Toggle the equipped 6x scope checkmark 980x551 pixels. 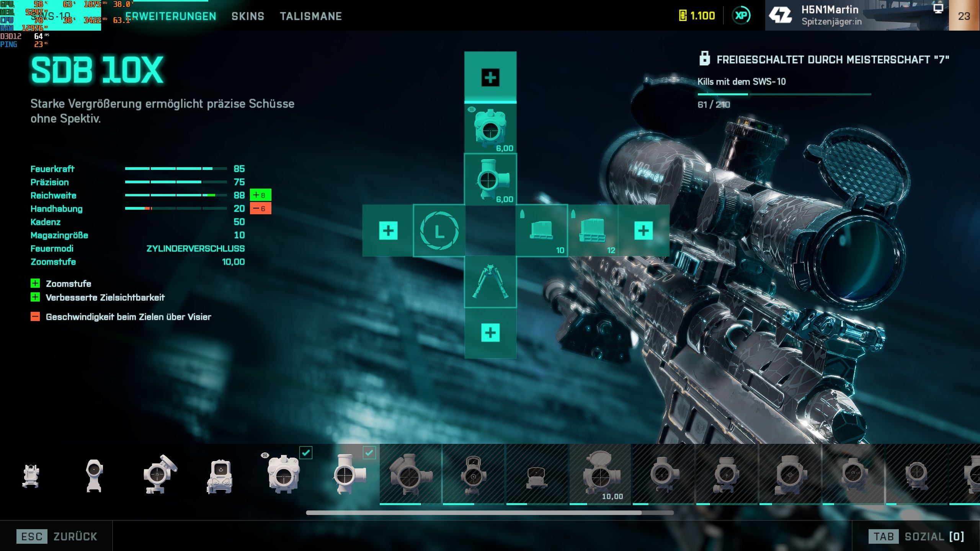click(x=369, y=453)
